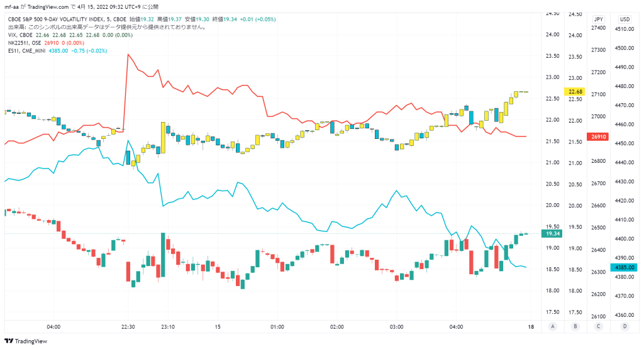This screenshot has height=349, width=644.
Task: Click the cyan 4385.00 price label
Action: point(625,267)
